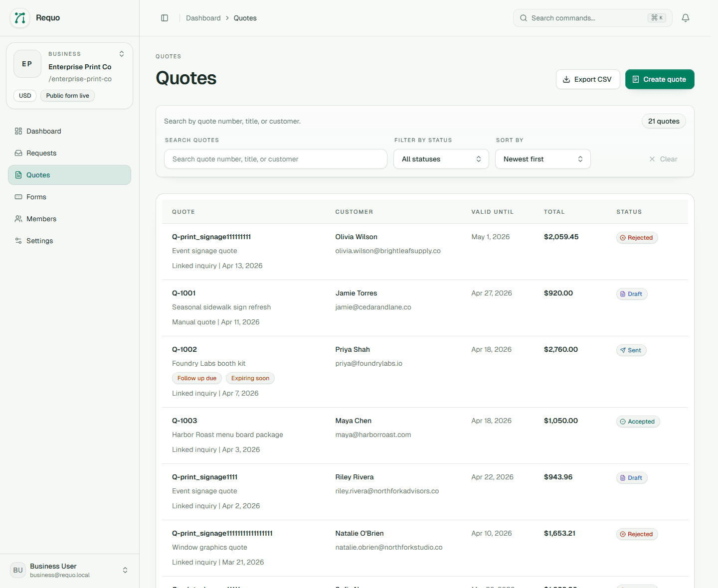This screenshot has width=718, height=588.
Task: Open the Members section
Action: pos(41,219)
